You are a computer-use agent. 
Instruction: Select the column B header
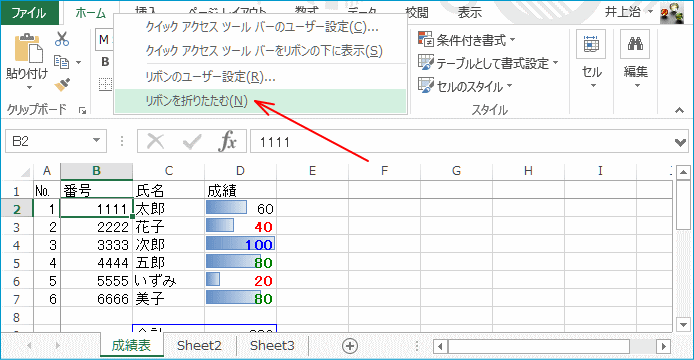[96, 171]
